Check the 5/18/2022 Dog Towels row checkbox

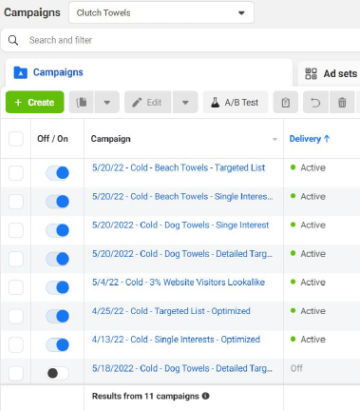(16, 373)
